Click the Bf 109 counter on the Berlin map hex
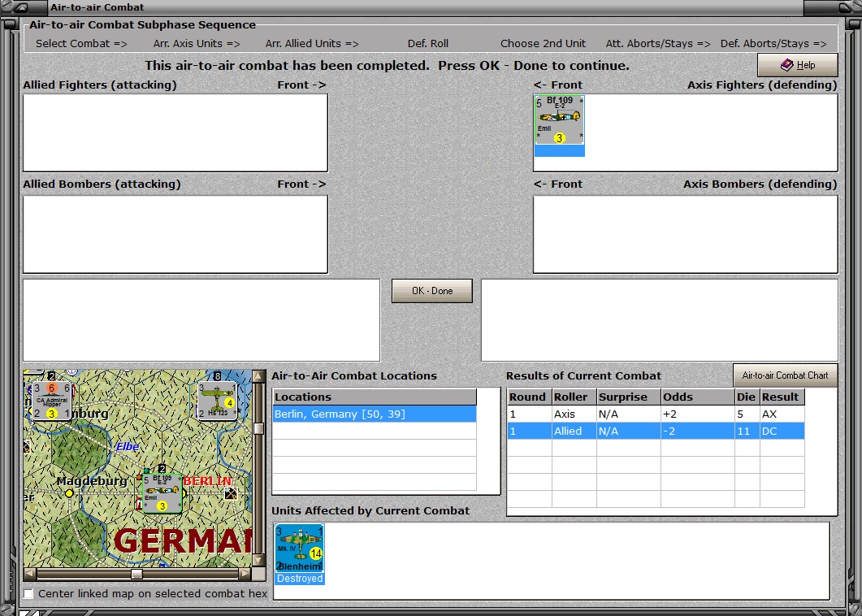This screenshot has width=862, height=616. pyautogui.click(x=162, y=493)
